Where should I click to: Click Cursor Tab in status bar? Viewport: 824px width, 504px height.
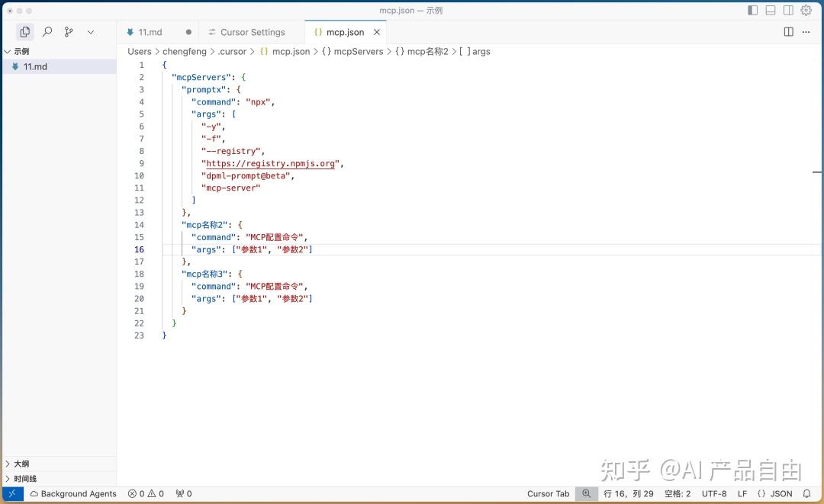[548, 493]
